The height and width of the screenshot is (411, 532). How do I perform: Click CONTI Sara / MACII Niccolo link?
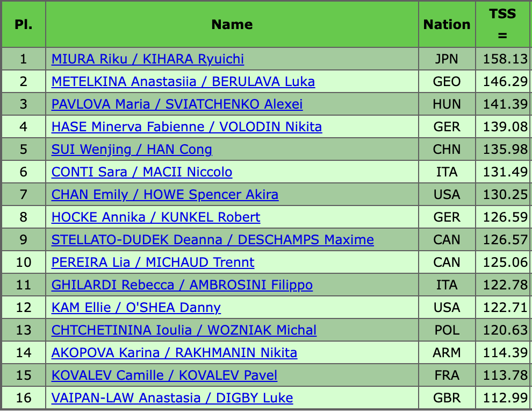142,172
